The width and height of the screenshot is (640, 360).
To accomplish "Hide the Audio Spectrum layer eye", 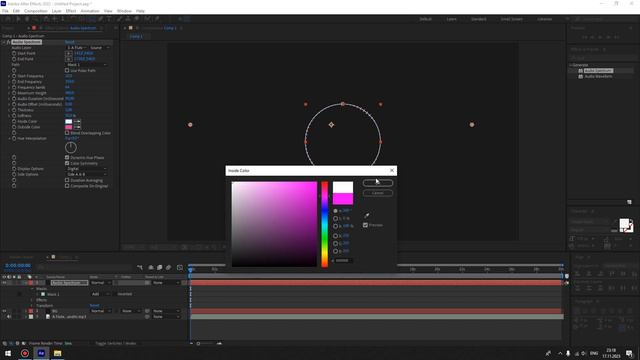I will point(4,282).
